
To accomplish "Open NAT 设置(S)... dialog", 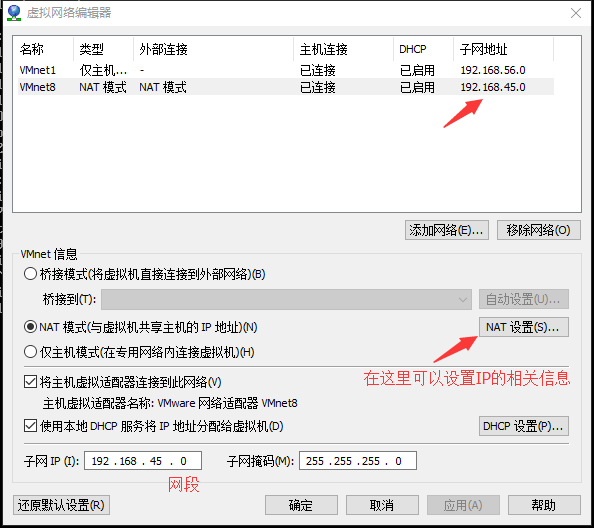I will point(524,327).
